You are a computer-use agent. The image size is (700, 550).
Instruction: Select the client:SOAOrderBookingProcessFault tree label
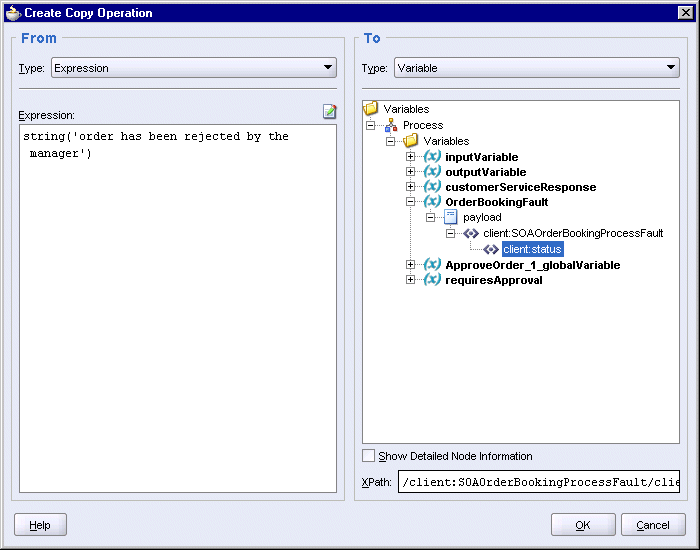pyautogui.click(x=573, y=233)
